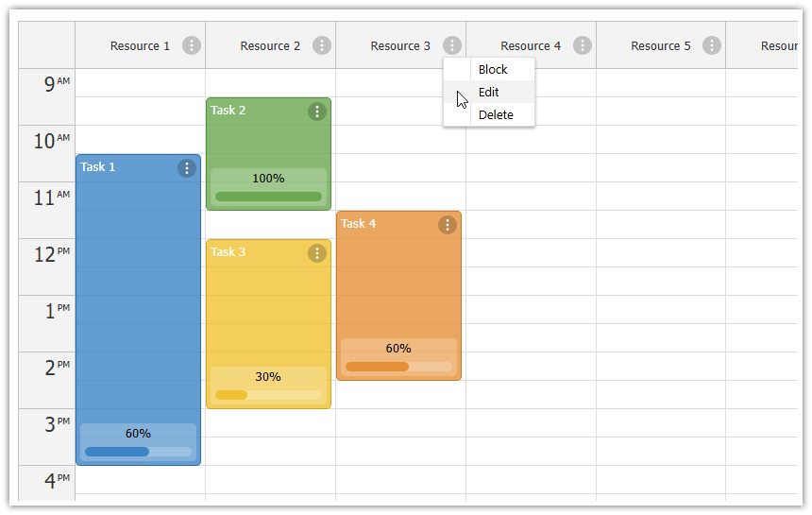This screenshot has height=515, width=812.
Task: Click Task 3 30% progress bar
Action: point(268,395)
